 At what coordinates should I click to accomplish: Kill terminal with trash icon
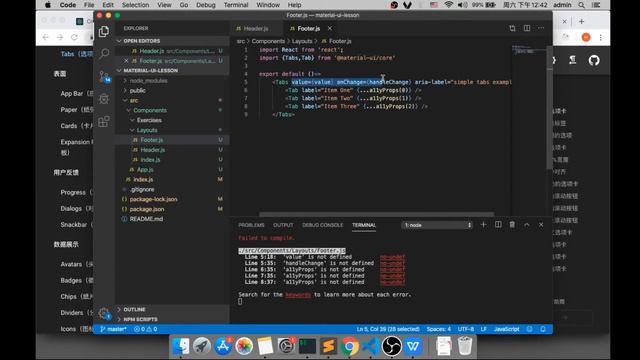pyautogui.click(x=512, y=224)
